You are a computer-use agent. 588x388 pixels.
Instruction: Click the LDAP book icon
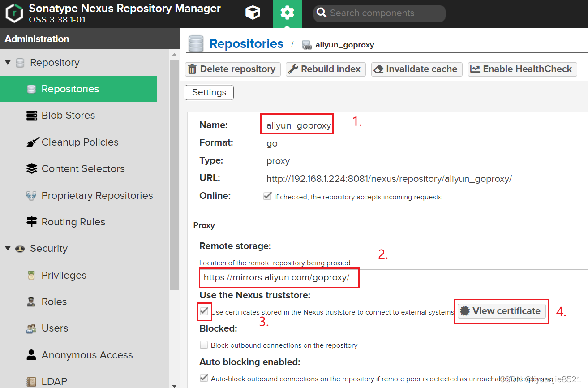click(x=31, y=382)
